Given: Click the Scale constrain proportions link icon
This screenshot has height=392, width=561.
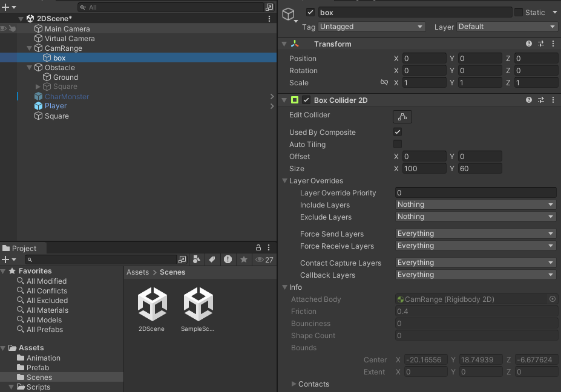Looking at the screenshot, I should coord(384,83).
